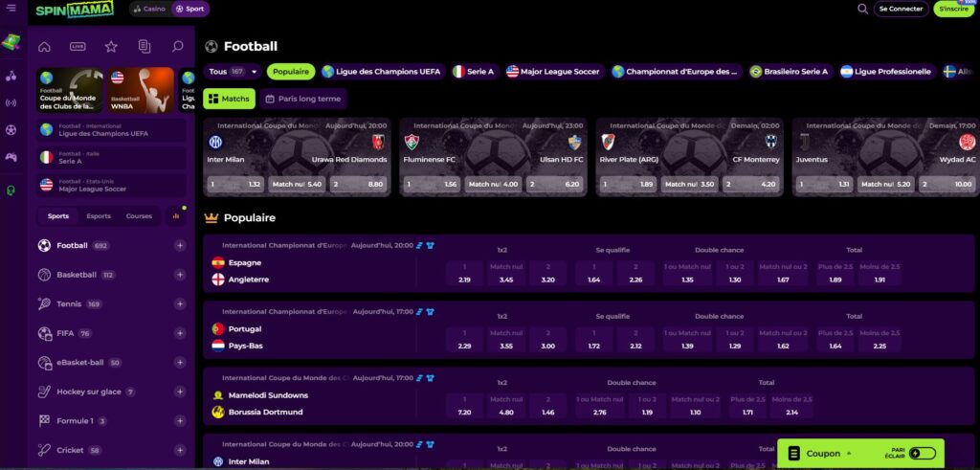Bet Juventus win at 1.31
This screenshot has height=470, width=980.
pyautogui.click(x=824, y=185)
